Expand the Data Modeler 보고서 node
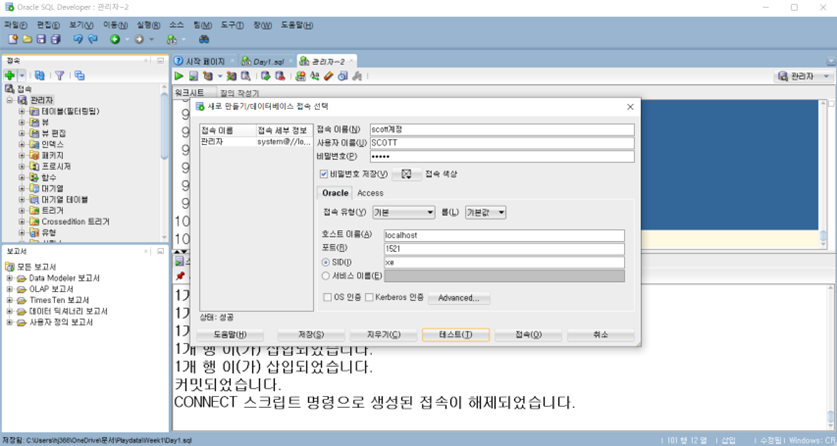Viewport: 837px width, 446px height. pyautogui.click(x=9, y=278)
